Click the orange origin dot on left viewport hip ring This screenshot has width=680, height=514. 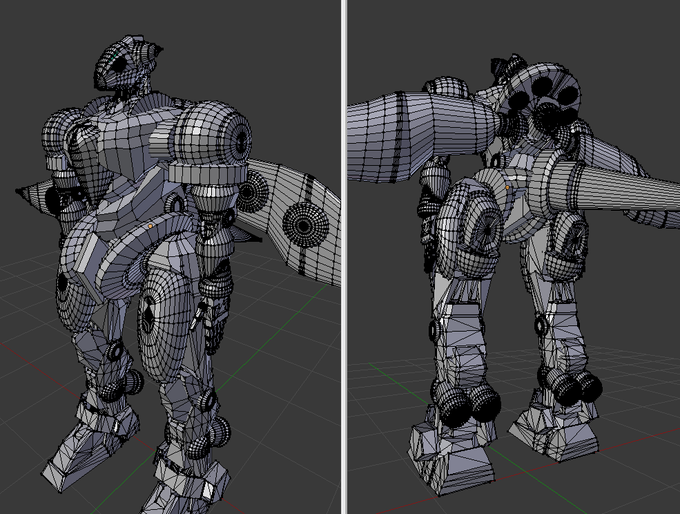tap(150, 226)
